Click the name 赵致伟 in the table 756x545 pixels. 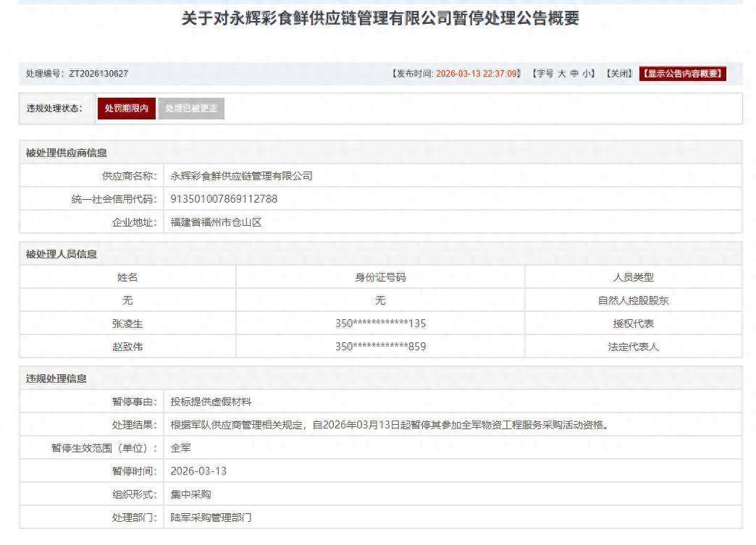pos(127,347)
